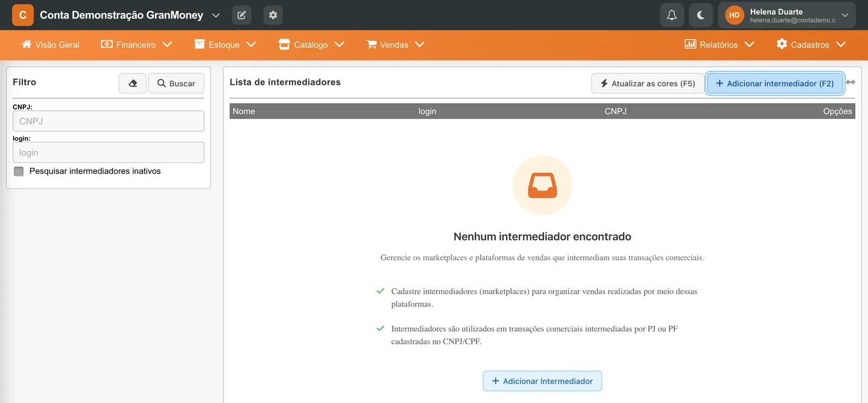
Task: Click the Opções column header
Action: pyautogui.click(x=838, y=111)
